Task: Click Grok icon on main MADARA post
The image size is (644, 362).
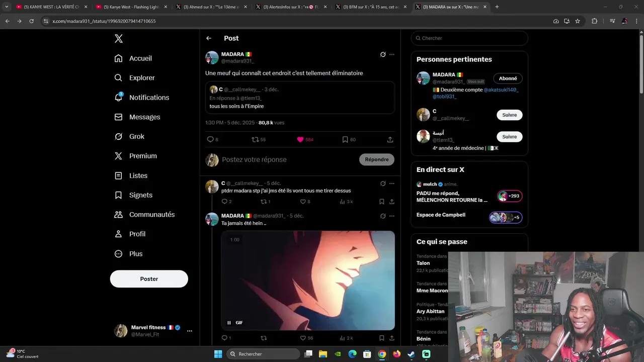Action: coord(383,54)
